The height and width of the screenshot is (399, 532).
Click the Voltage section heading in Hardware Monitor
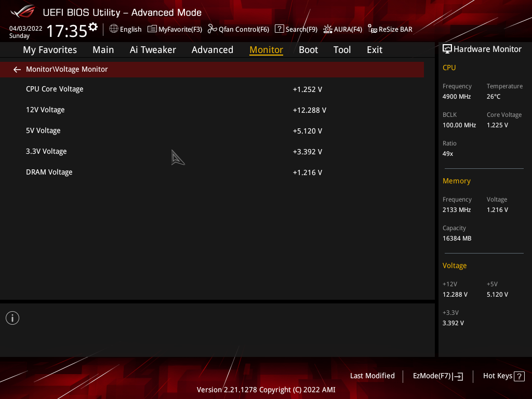[454, 265]
